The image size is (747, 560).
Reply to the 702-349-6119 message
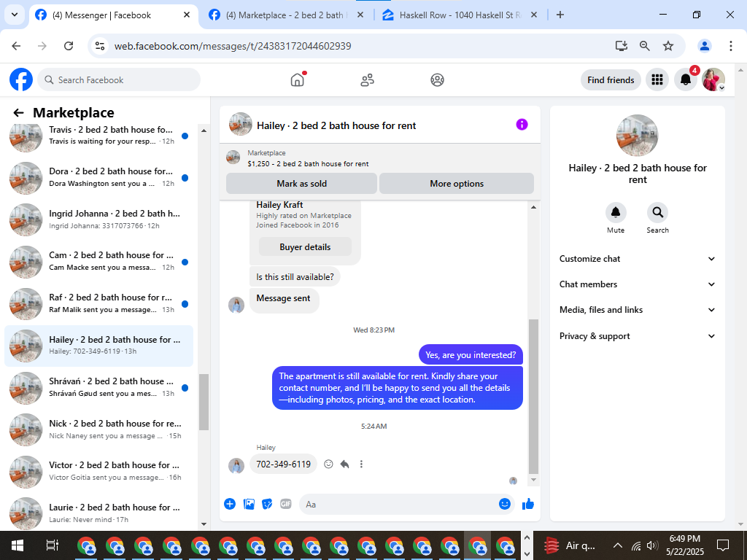coord(345,464)
